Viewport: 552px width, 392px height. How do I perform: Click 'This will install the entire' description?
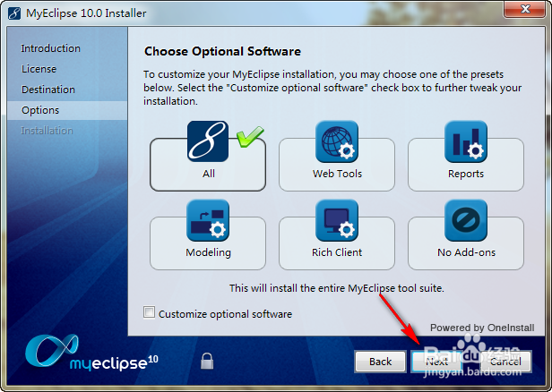[x=337, y=288]
